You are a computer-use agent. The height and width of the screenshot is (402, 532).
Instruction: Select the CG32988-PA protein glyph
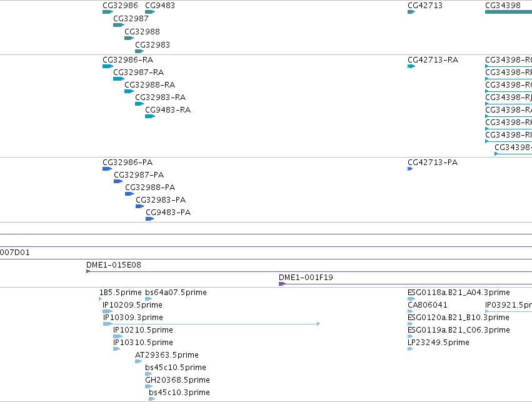(x=129, y=194)
